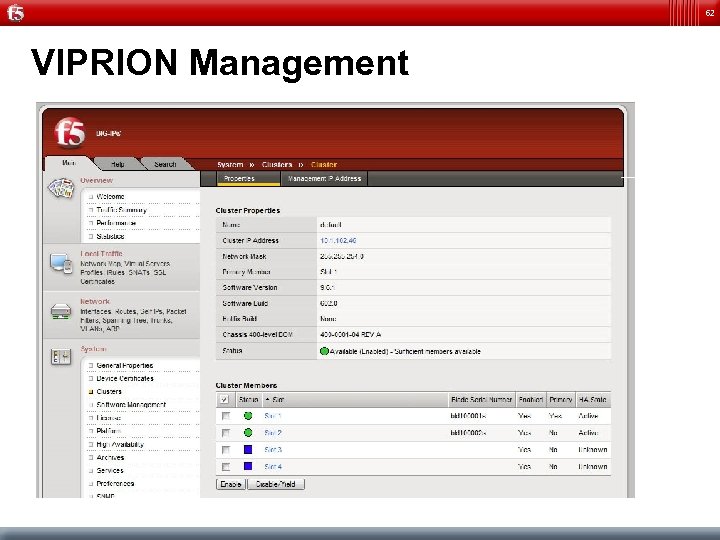The width and height of the screenshot is (720, 540).
Task: Tick the checkbox for Slot 2
Action: click(225, 433)
